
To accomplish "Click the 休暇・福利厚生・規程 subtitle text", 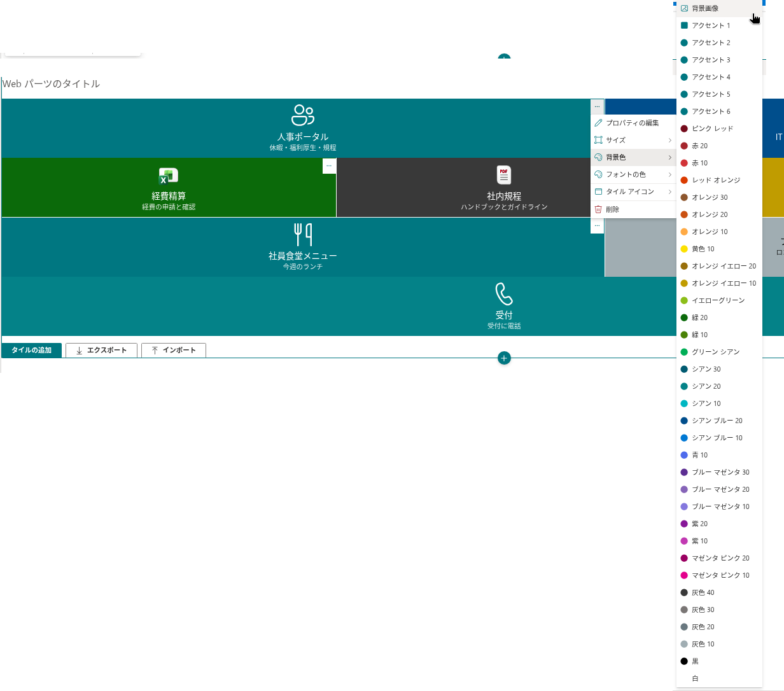I will pos(303,148).
